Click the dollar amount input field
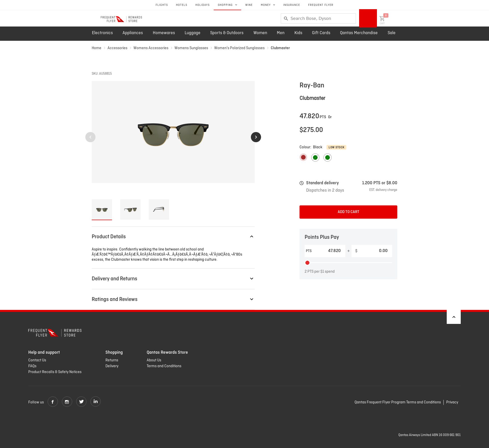 (x=372, y=251)
